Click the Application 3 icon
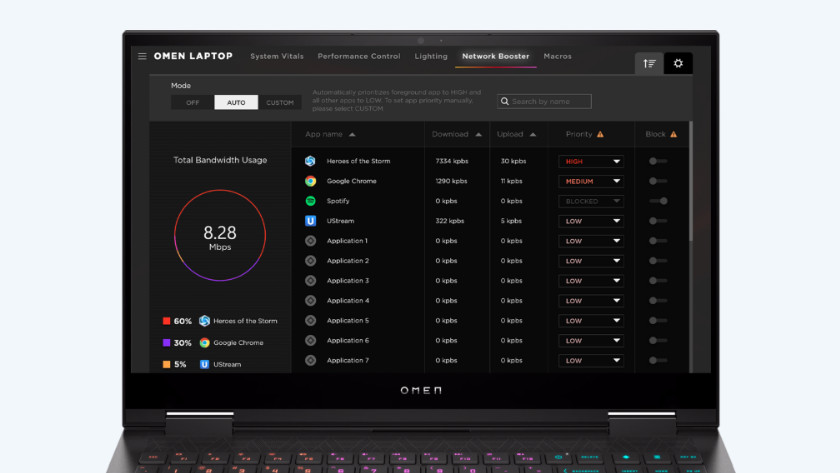Viewport: 840px width, 473px height. pyautogui.click(x=310, y=281)
